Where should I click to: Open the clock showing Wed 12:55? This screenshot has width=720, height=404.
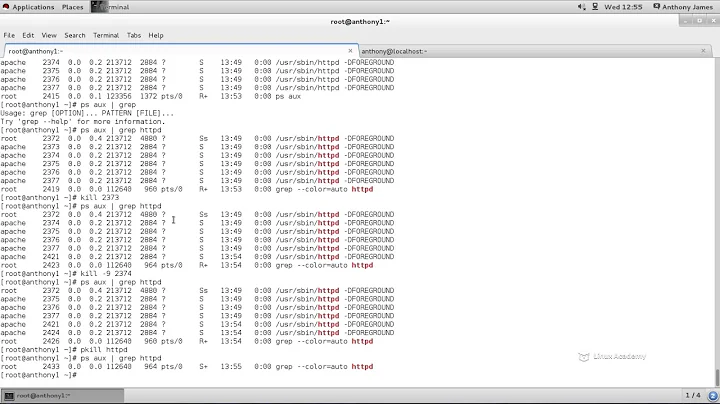point(623,7)
